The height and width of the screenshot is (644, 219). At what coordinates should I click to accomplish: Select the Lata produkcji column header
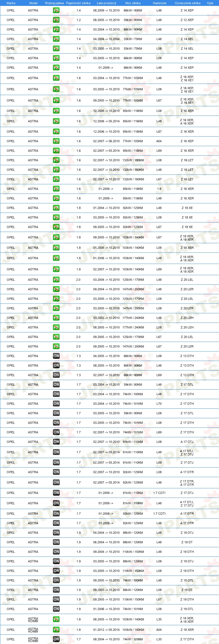point(106,3)
